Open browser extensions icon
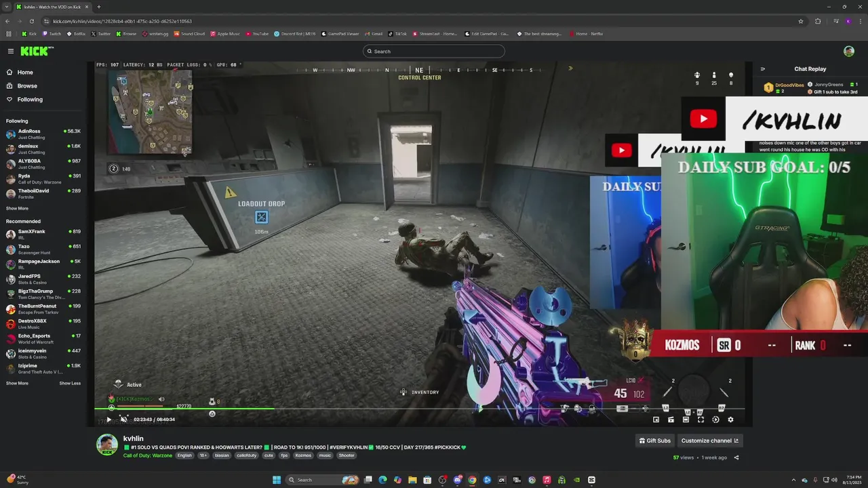This screenshot has width=868, height=488. click(818, 21)
